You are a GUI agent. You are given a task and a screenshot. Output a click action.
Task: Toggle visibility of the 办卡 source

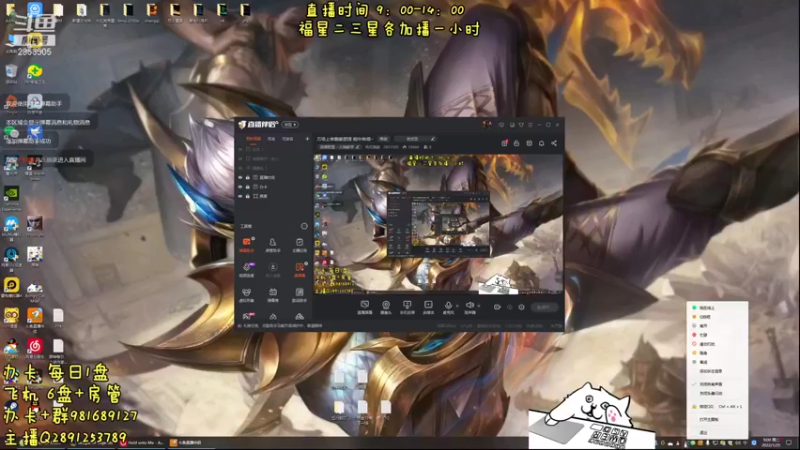pyautogui.click(x=240, y=187)
